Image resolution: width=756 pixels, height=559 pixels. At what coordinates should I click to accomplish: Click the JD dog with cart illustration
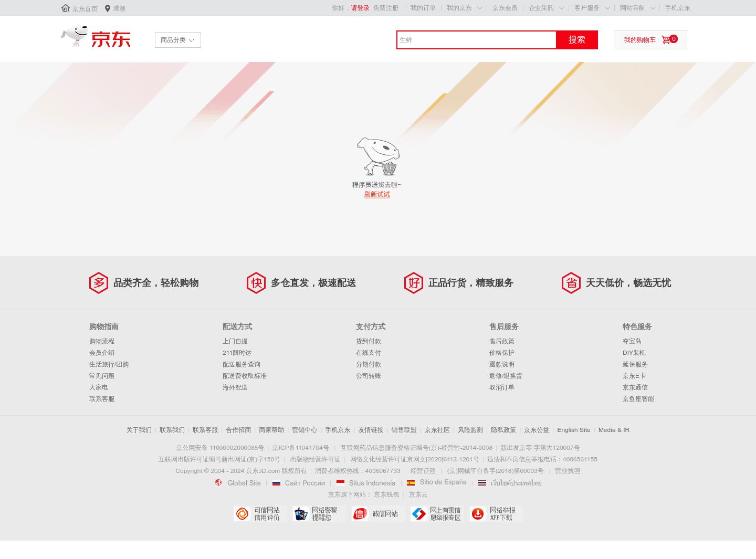tap(378, 156)
